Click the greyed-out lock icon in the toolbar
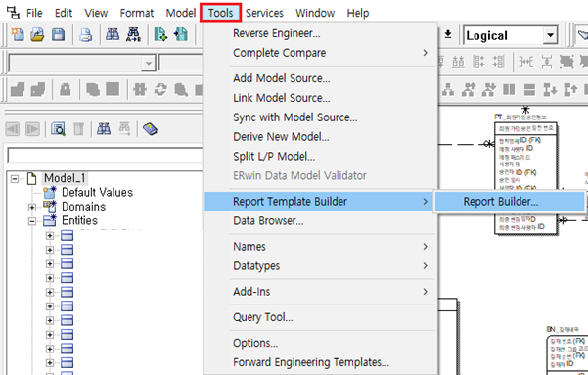Screen dimensions: 588x375 tap(66, 90)
